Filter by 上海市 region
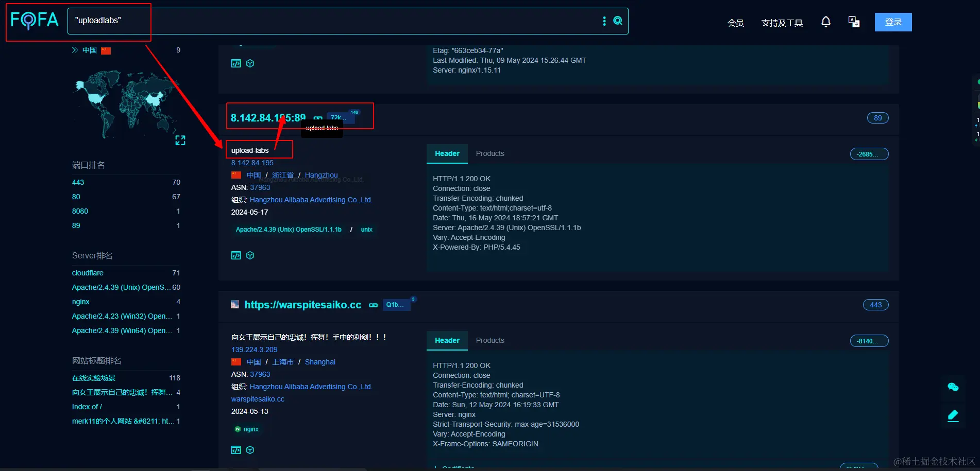 point(283,362)
